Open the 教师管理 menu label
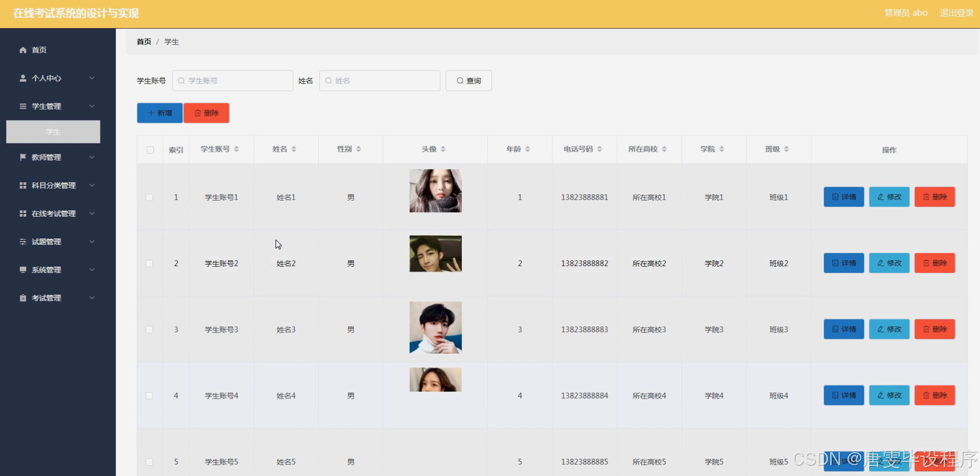This screenshot has width=980, height=476. tap(46, 157)
